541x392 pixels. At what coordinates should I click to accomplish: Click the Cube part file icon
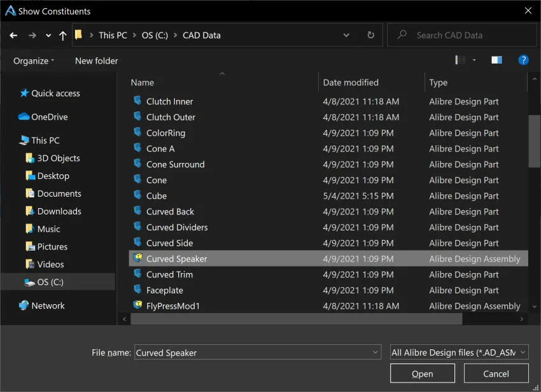coord(137,195)
